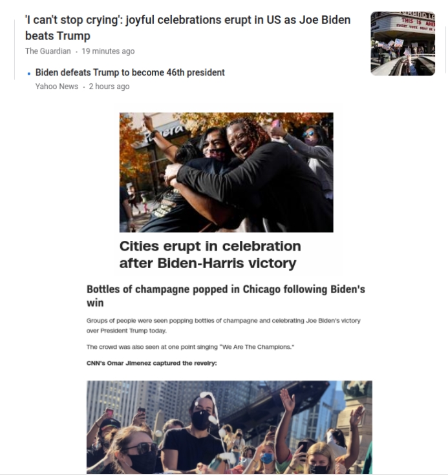Click the 'We Are The Champions' sentence
This screenshot has width=448, height=476.
[190, 347]
